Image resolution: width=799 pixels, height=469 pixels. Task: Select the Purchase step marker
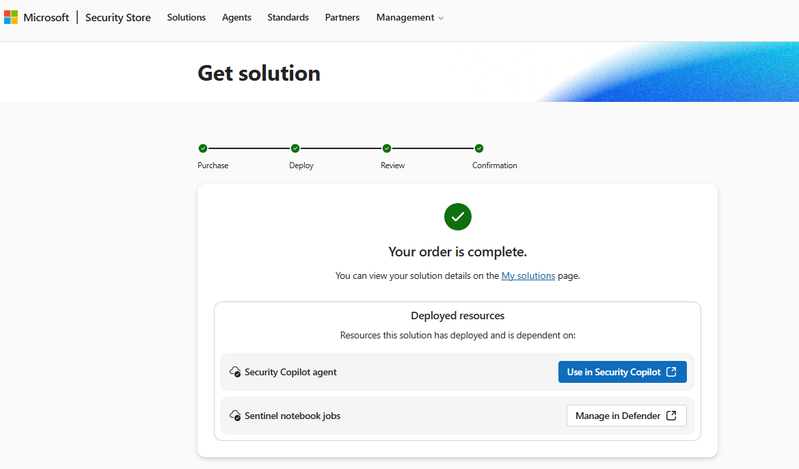pos(203,148)
